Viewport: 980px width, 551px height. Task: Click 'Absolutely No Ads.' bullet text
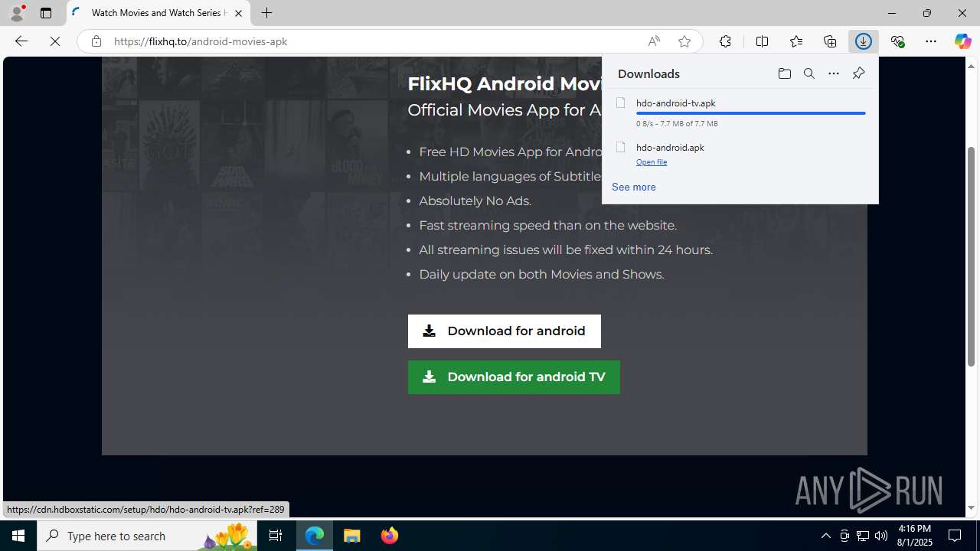pos(475,201)
